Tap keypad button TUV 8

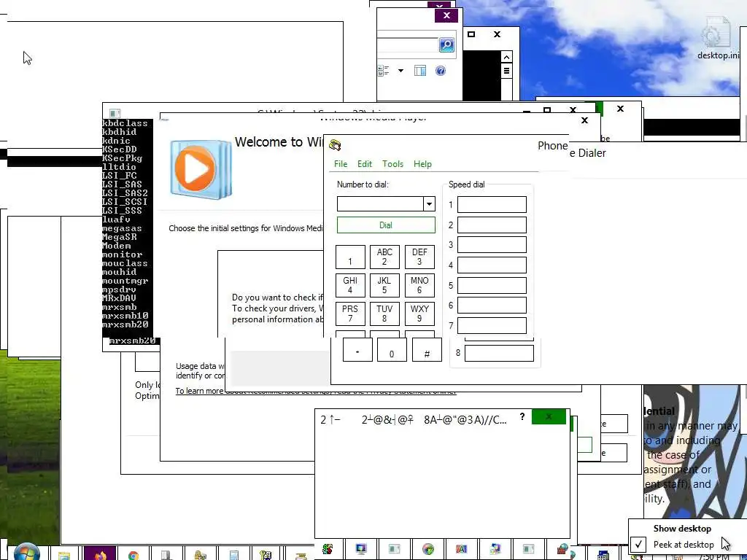tap(384, 314)
